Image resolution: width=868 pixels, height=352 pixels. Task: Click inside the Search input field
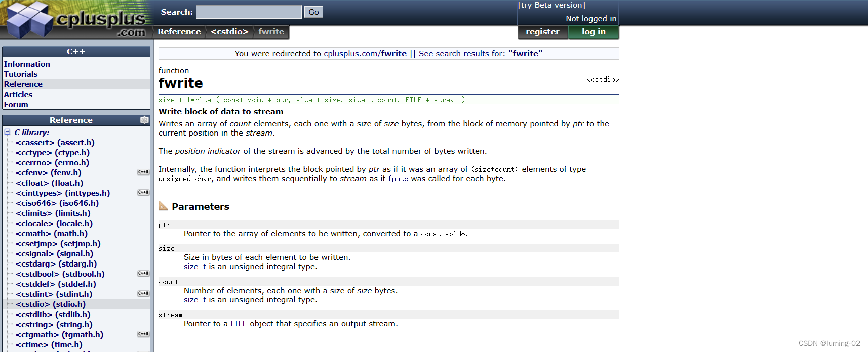coord(249,12)
